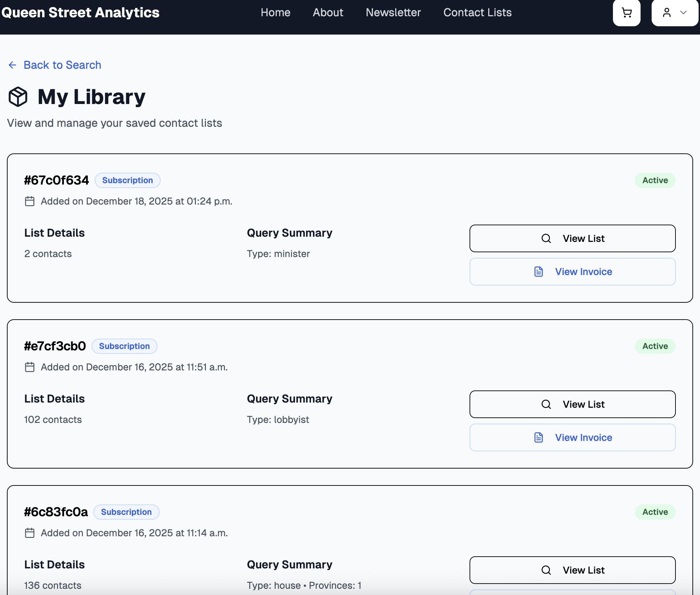The height and width of the screenshot is (595, 700).
Task: Click calendar icon on list #6c83fc0a
Action: (30, 533)
